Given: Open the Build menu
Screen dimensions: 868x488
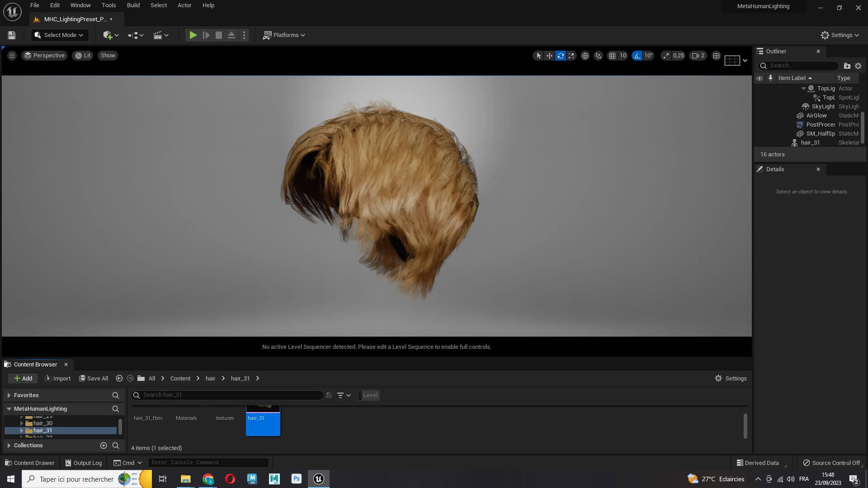Looking at the screenshot, I should click(x=133, y=5).
